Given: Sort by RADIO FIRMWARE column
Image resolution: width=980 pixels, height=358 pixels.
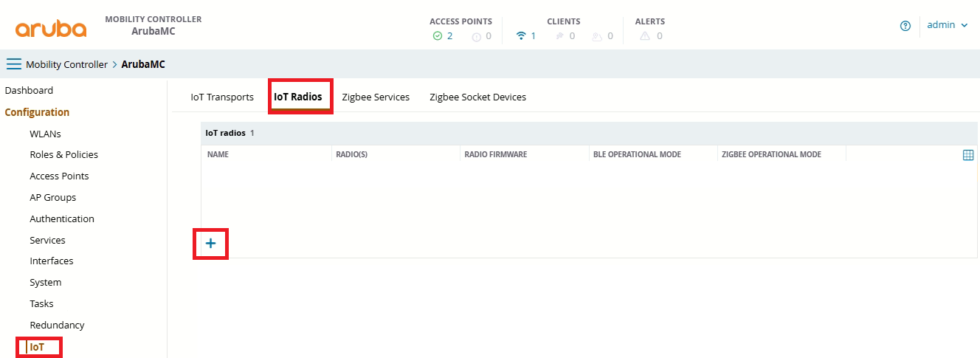Looking at the screenshot, I should (496, 155).
